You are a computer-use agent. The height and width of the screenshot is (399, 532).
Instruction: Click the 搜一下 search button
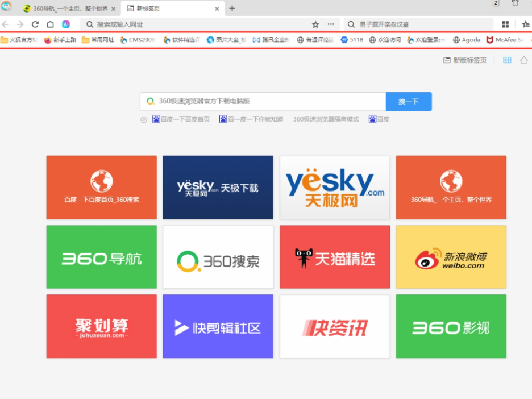pyautogui.click(x=409, y=101)
